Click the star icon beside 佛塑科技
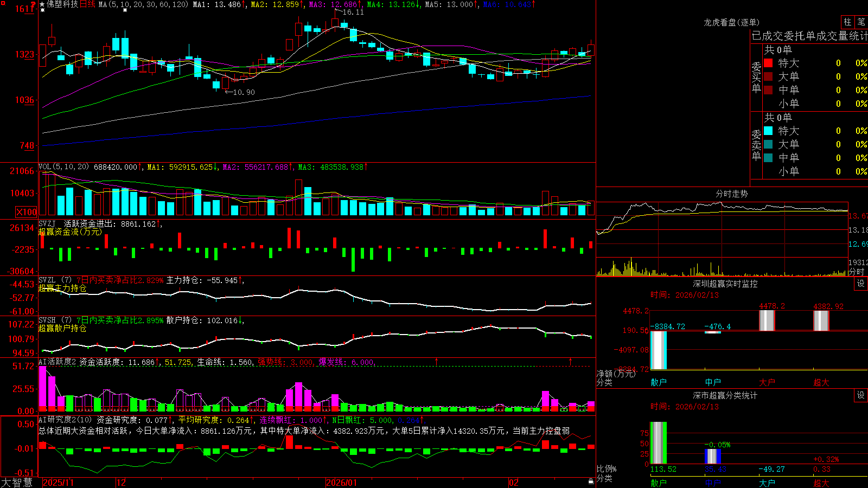 click(x=42, y=4)
